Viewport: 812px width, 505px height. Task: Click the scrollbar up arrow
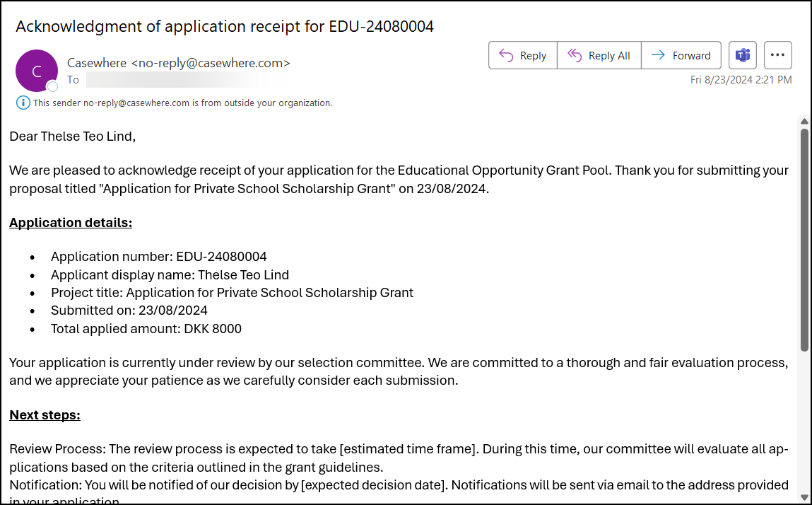pos(804,122)
